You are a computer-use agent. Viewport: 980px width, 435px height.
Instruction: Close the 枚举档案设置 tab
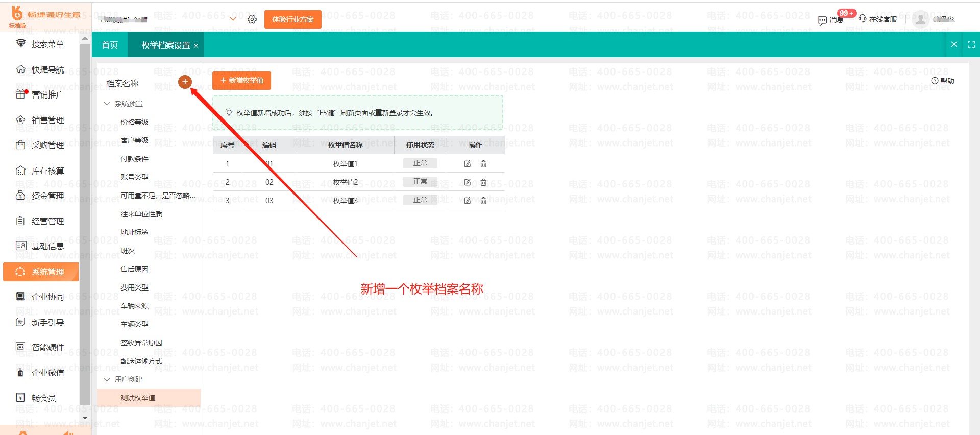click(196, 46)
